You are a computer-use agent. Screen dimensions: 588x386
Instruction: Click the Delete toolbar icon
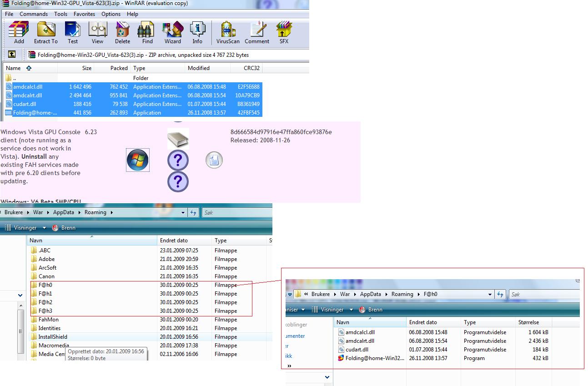122,32
